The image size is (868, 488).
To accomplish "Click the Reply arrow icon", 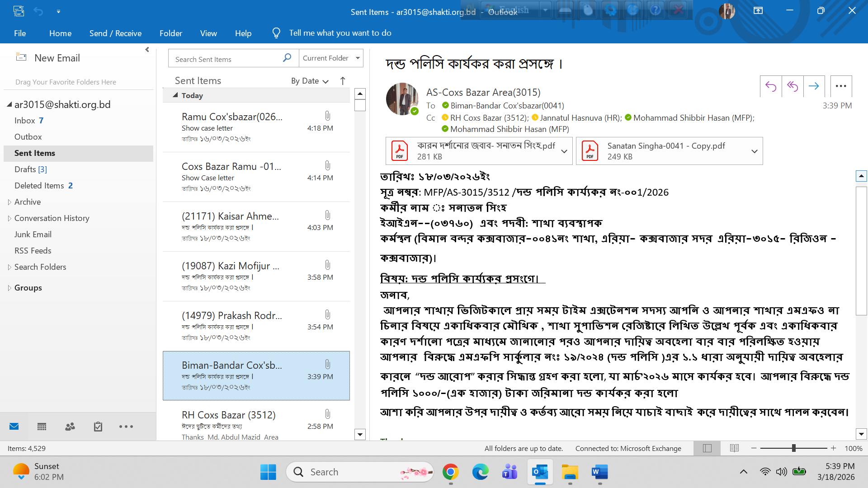I will (771, 86).
